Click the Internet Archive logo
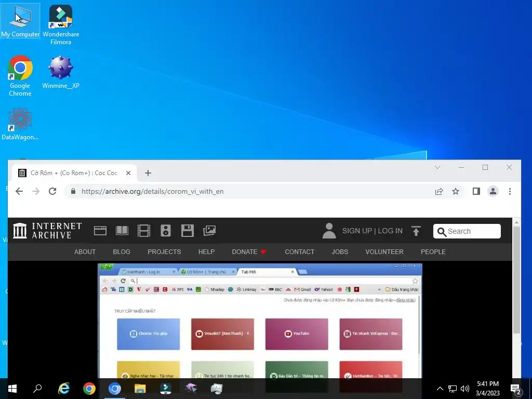Image resolution: width=532 pixels, height=399 pixels. [47, 231]
